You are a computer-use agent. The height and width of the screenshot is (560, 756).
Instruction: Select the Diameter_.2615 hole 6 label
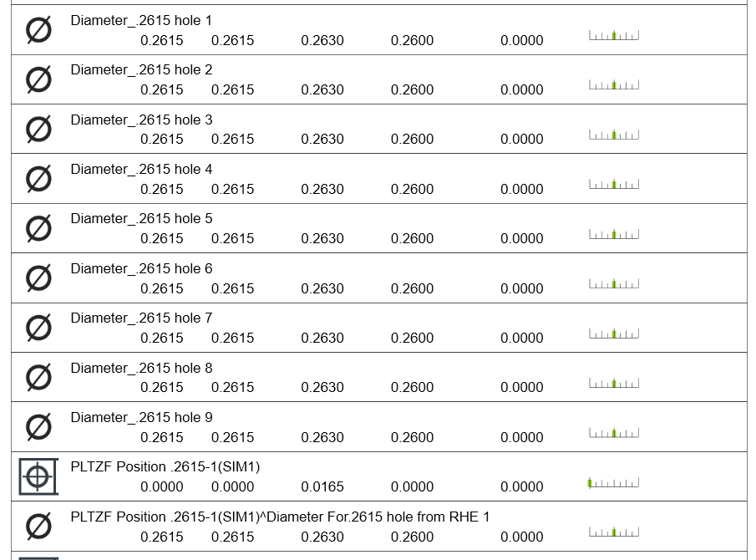pyautogui.click(x=141, y=268)
